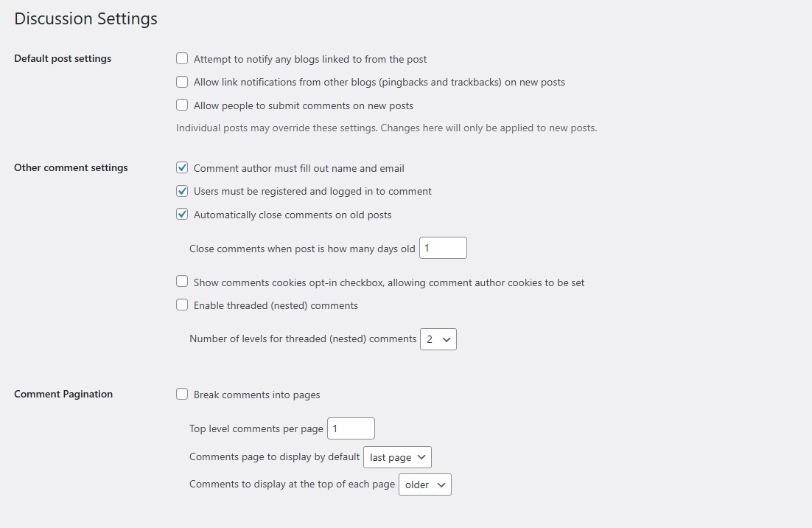This screenshot has height=528, width=812.
Task: Click the "Default post settings" section label
Action: (x=62, y=58)
